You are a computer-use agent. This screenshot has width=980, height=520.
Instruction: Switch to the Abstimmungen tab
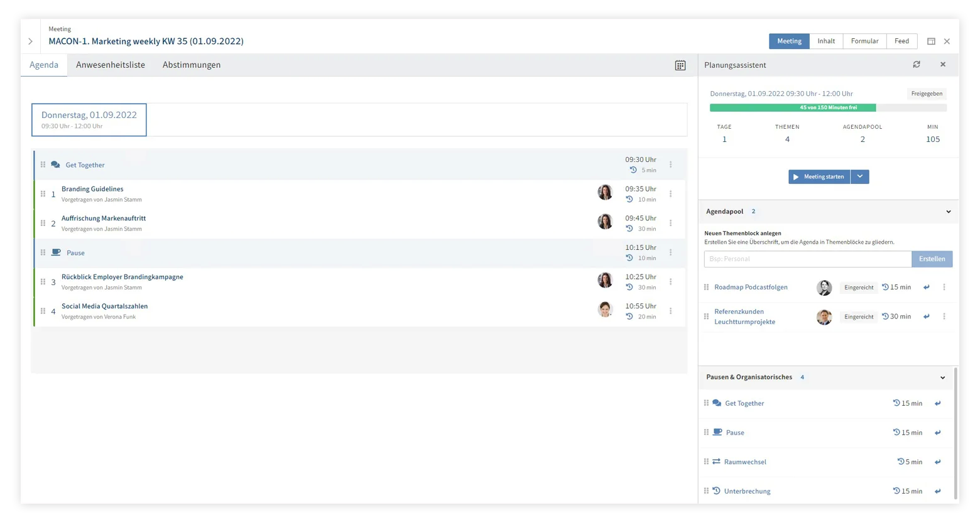point(192,65)
